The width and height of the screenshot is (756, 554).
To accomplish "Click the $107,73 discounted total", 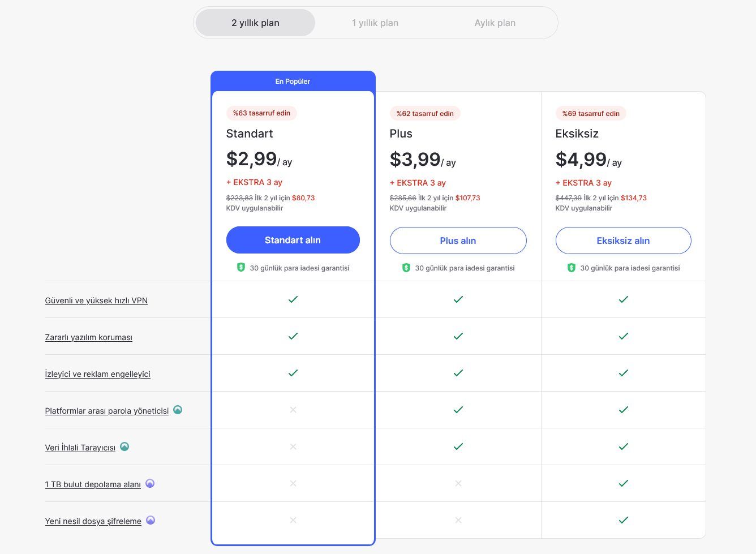I will [x=468, y=198].
